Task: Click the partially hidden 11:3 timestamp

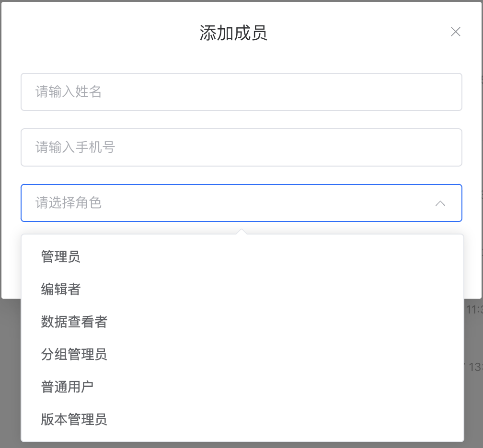Action: (x=474, y=310)
